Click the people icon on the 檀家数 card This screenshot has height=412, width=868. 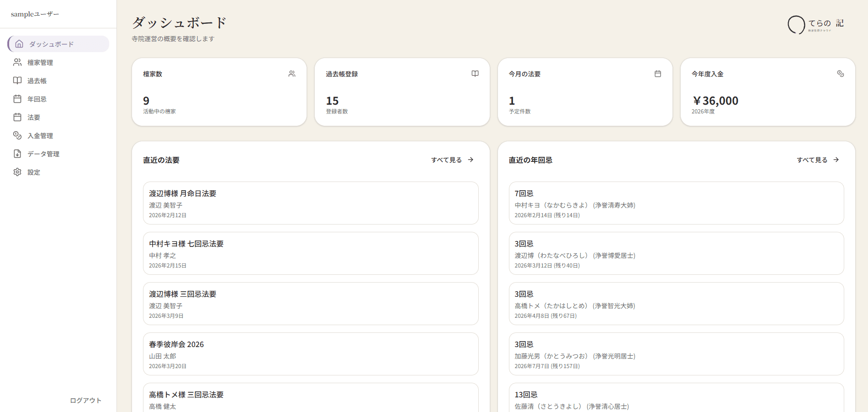tap(291, 73)
